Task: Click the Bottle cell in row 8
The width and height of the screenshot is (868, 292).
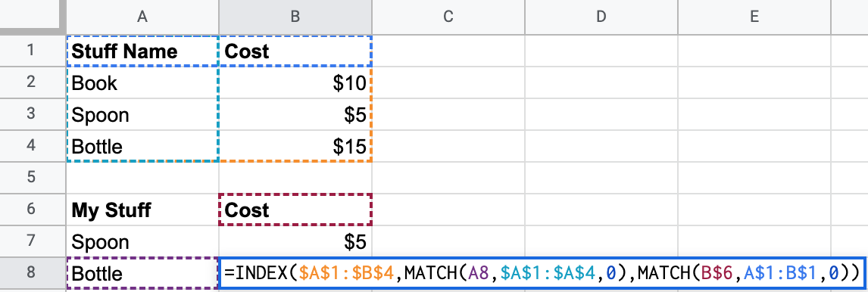Action: 143,274
